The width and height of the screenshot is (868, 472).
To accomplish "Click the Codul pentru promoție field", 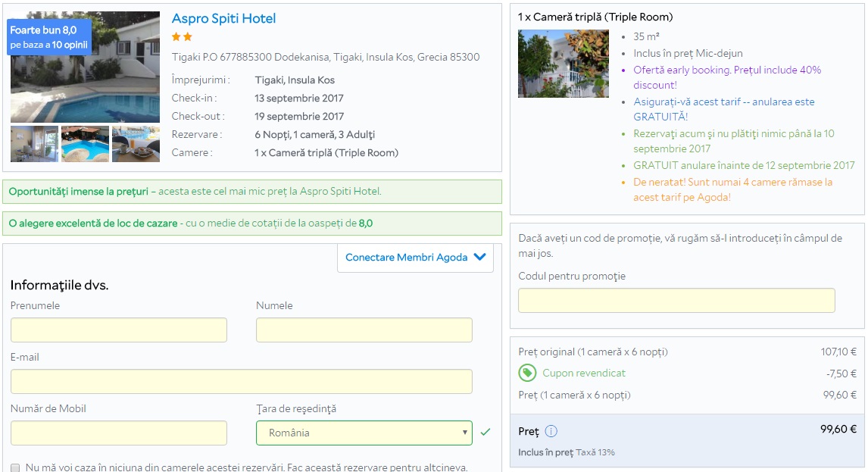I will (676, 301).
